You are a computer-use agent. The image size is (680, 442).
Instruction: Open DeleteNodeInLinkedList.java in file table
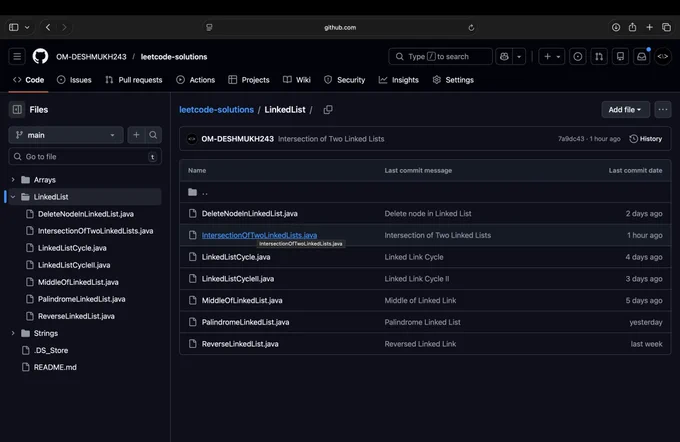click(x=249, y=213)
